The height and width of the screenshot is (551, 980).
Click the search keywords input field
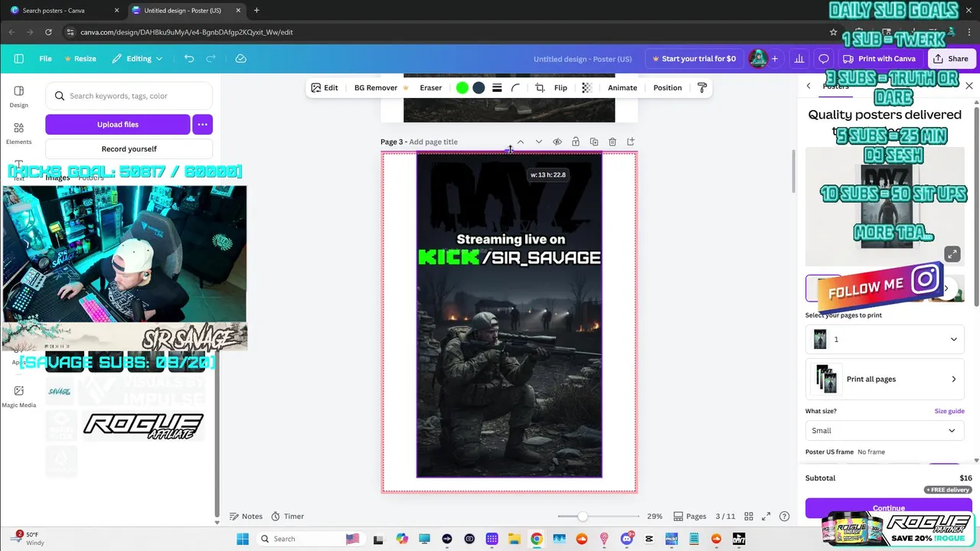pyautogui.click(x=129, y=96)
